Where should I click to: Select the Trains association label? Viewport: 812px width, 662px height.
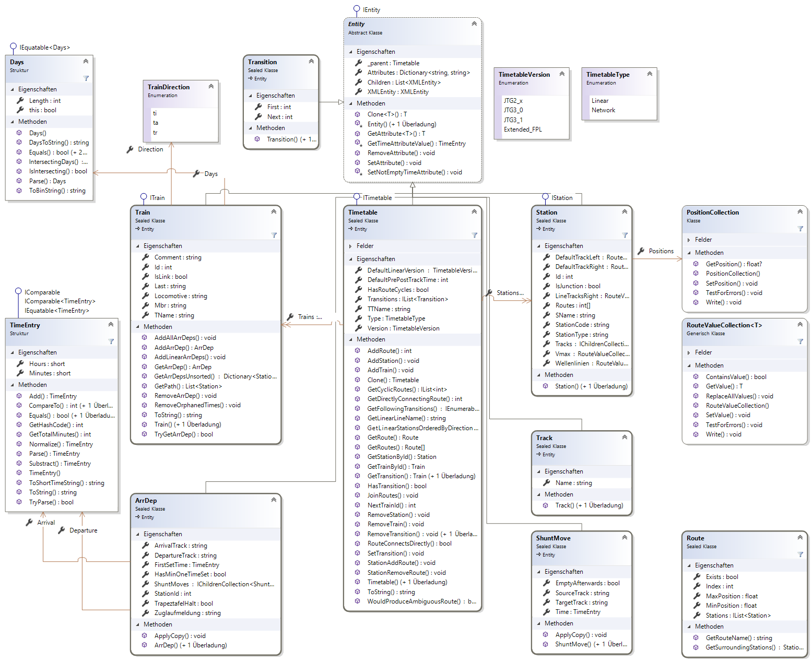[310, 317]
